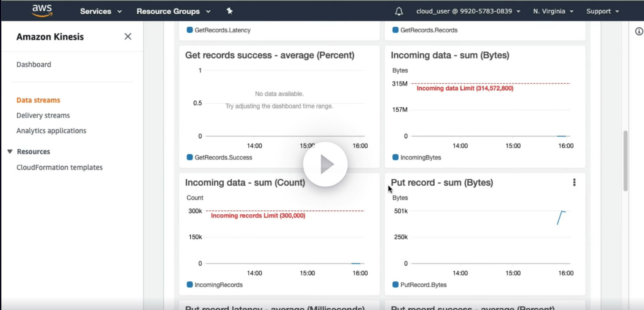Open the N. Virginia region selector

coord(553,11)
